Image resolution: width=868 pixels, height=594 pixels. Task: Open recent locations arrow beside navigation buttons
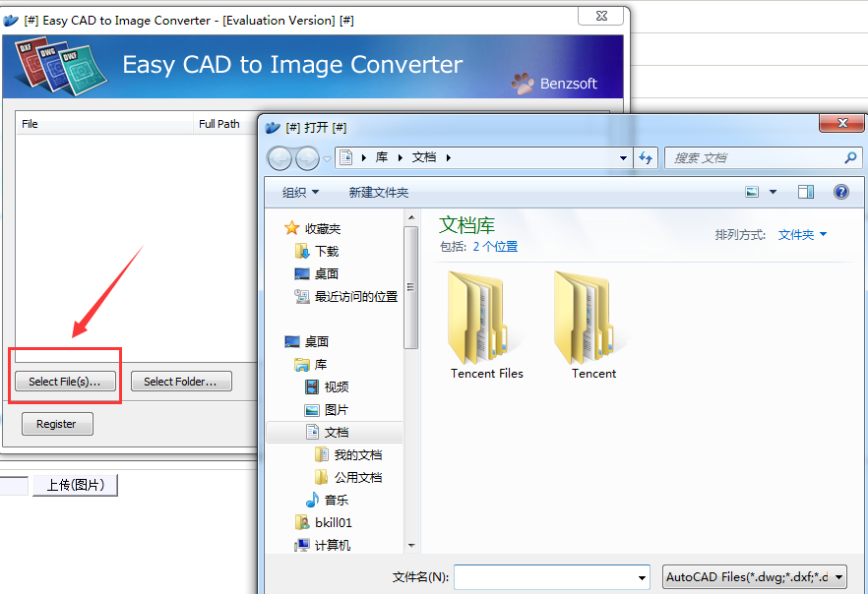point(327,158)
